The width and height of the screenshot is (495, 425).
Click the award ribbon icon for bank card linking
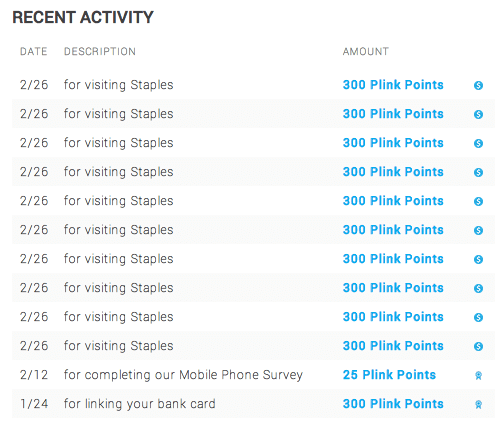478,405
